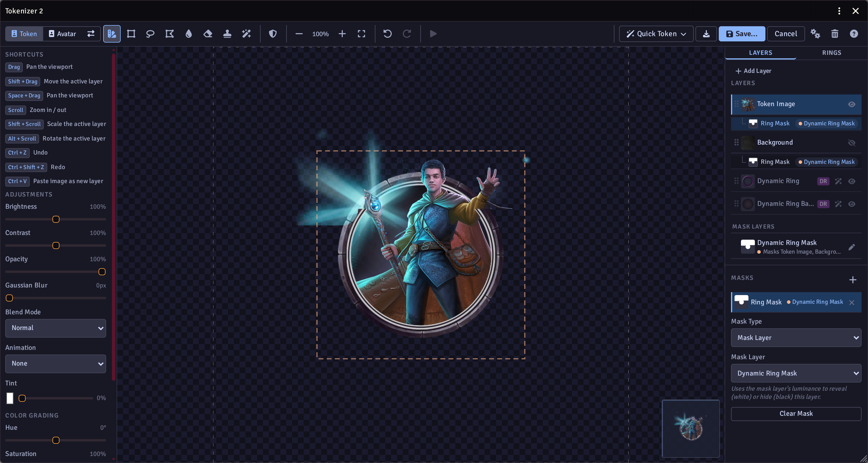Open the Mask Layer dropdown
The image size is (868, 463).
click(x=796, y=373)
